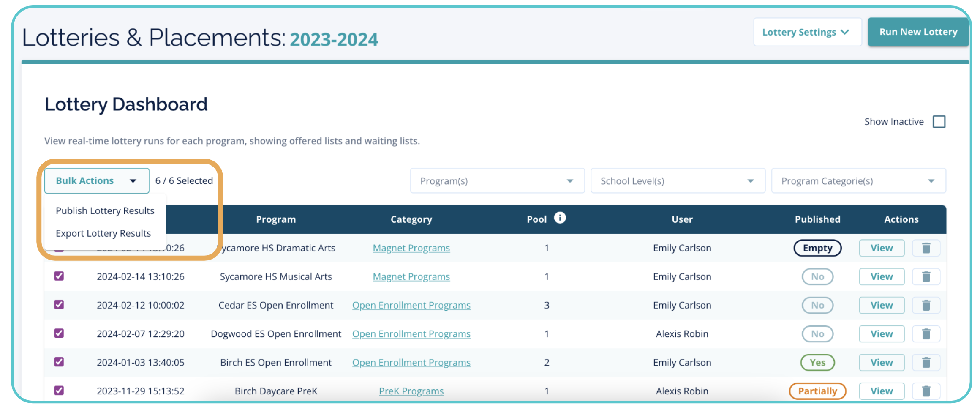Viewport: 980px width, 410px height.
Task: Choose Publish Lottery Results from menu
Action: pyautogui.click(x=105, y=210)
